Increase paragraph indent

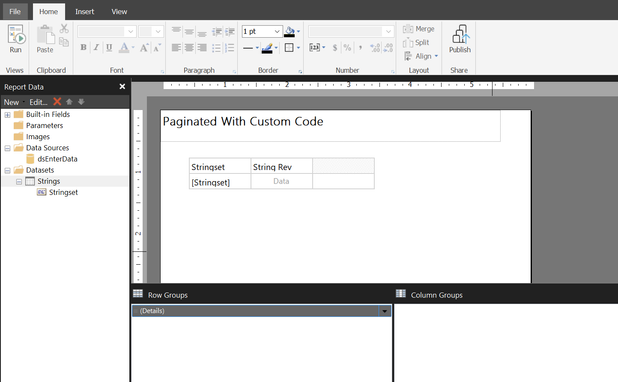pos(230,31)
